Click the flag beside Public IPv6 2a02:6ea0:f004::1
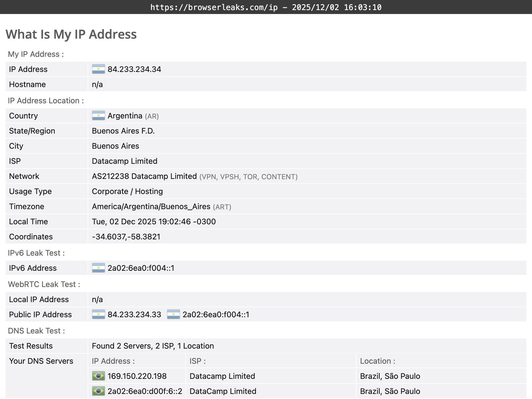Image resolution: width=532 pixels, height=399 pixels. [173, 314]
